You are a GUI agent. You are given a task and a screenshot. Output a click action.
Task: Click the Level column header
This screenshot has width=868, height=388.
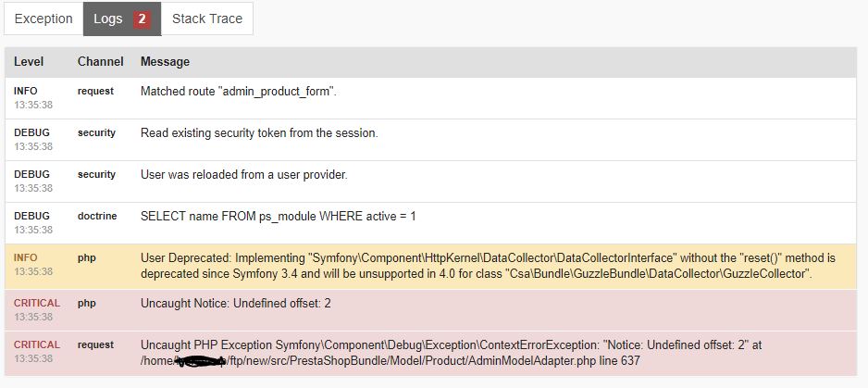29,62
